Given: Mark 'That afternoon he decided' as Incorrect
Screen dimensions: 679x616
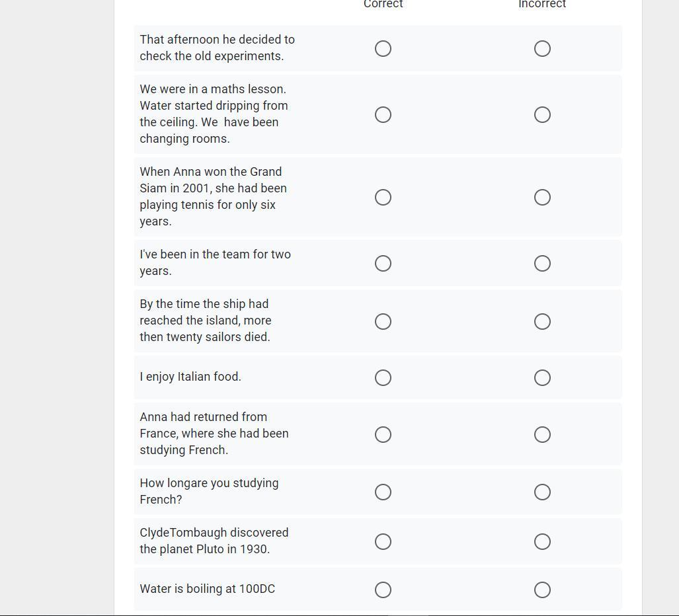Looking at the screenshot, I should (x=542, y=49).
